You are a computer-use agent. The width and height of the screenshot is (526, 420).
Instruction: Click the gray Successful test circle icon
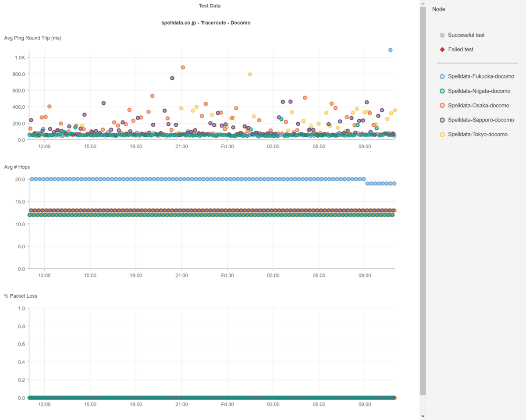442,35
